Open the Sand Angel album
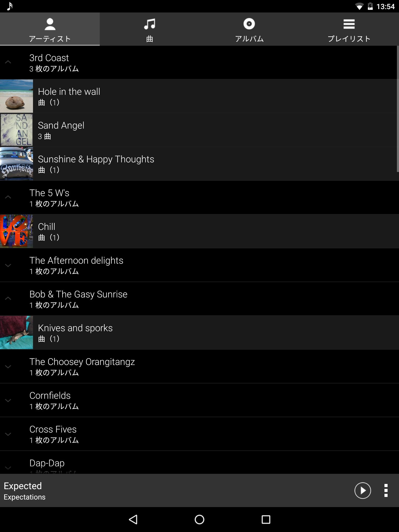The height and width of the screenshot is (532, 399). click(199, 130)
